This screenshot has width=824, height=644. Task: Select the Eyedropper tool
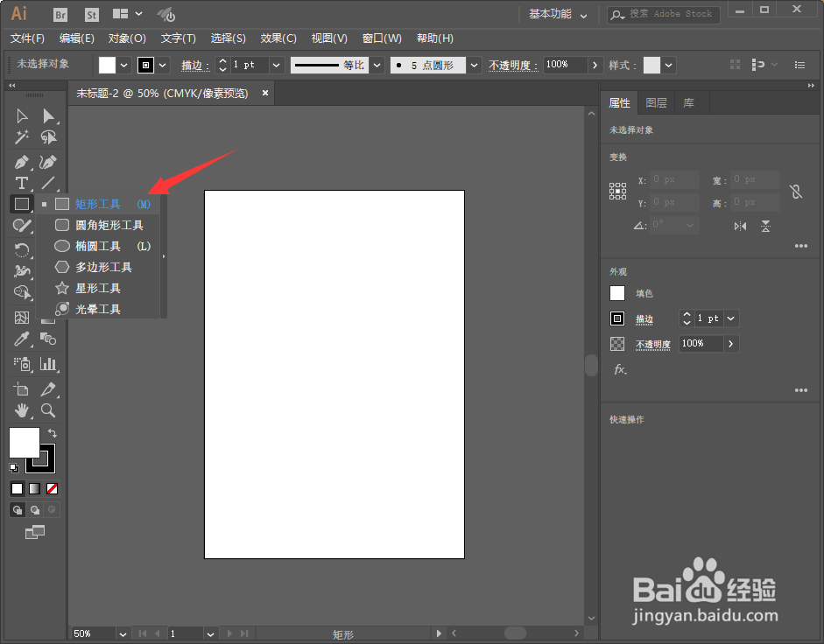pos(22,339)
